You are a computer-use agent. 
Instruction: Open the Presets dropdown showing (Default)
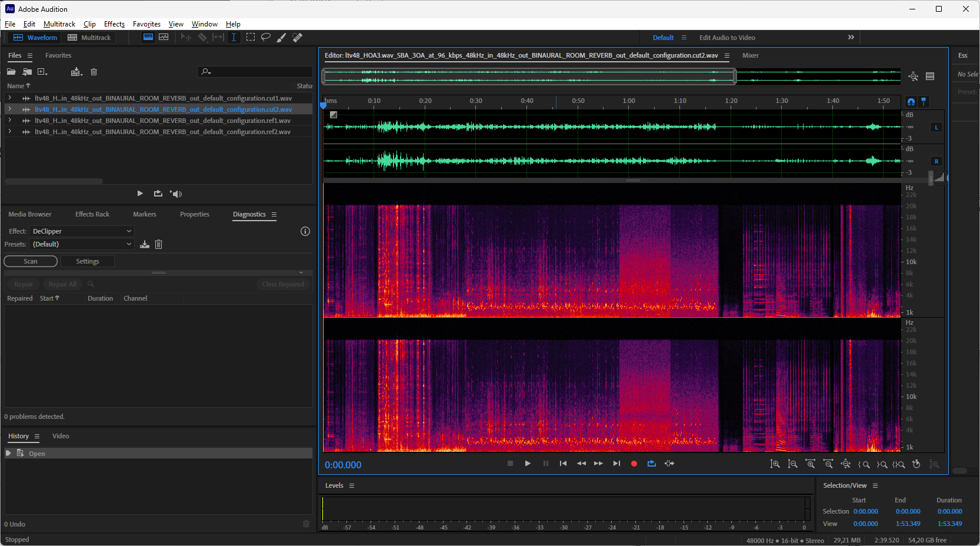[82, 244]
